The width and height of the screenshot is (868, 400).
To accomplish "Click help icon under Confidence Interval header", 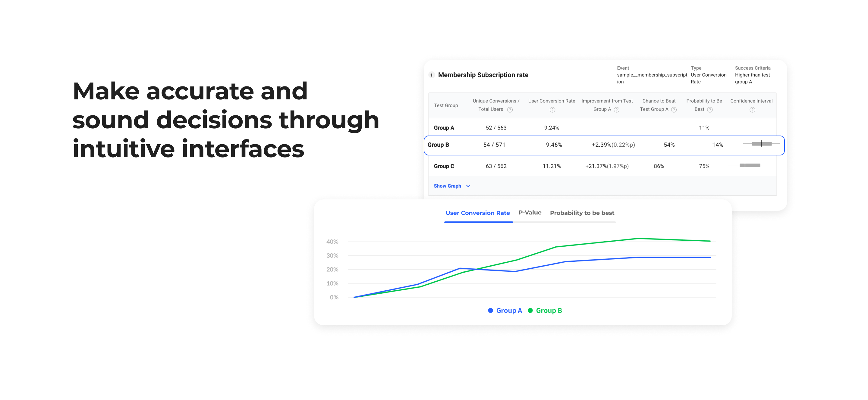I will pos(752,110).
